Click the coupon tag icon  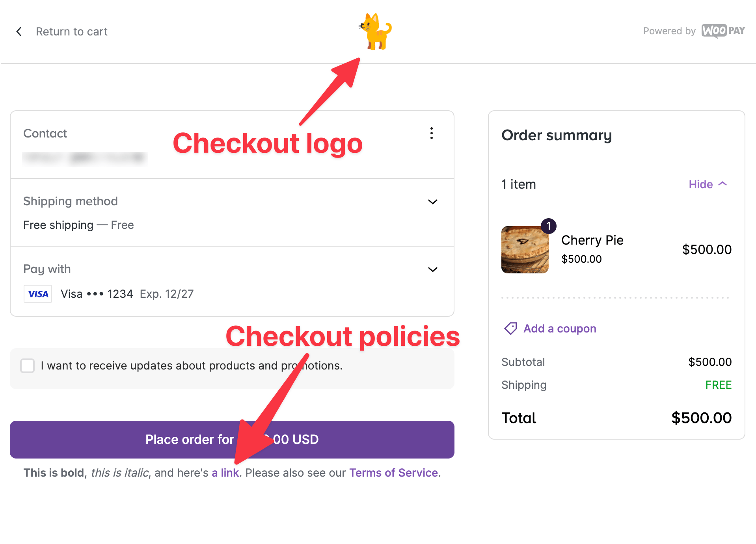coord(510,328)
